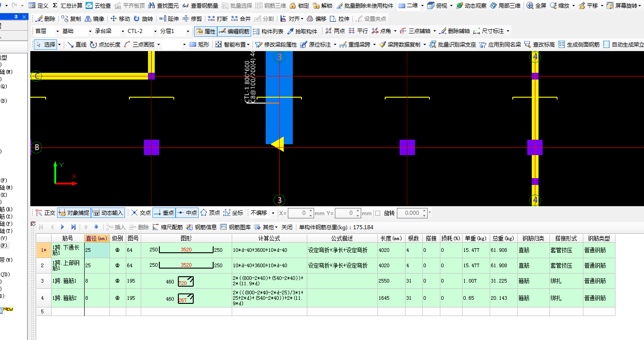Select the 直线 line drawing tool
The height and width of the screenshot is (340, 644).
point(76,44)
